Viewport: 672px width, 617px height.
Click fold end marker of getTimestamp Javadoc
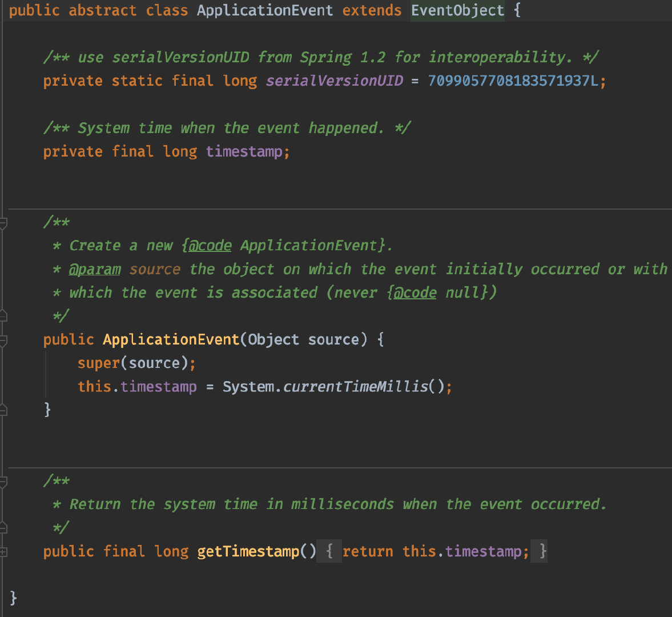(x=3, y=528)
